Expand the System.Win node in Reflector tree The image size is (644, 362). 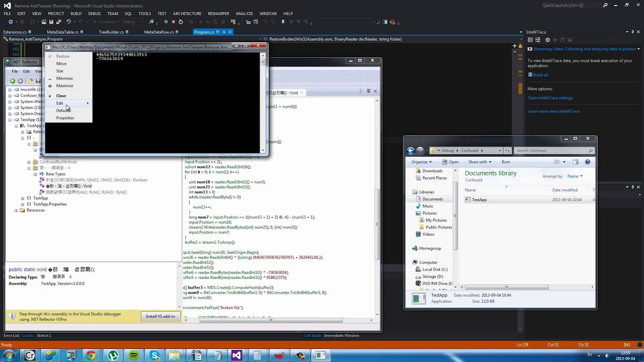10,102
